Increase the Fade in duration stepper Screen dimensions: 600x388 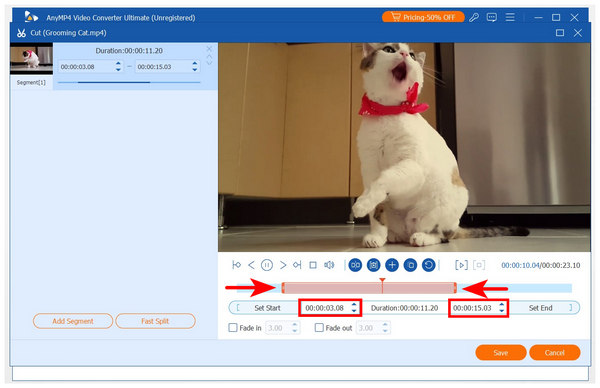(x=295, y=325)
